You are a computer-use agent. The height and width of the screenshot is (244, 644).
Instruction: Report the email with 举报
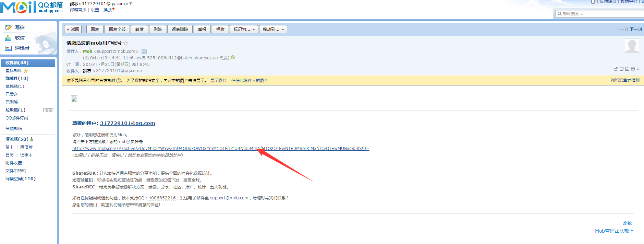(202, 30)
